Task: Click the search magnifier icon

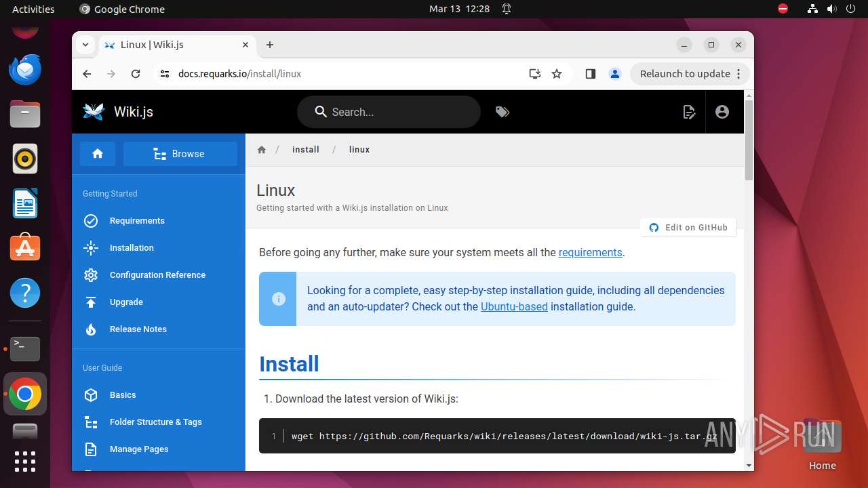Action: click(x=321, y=112)
